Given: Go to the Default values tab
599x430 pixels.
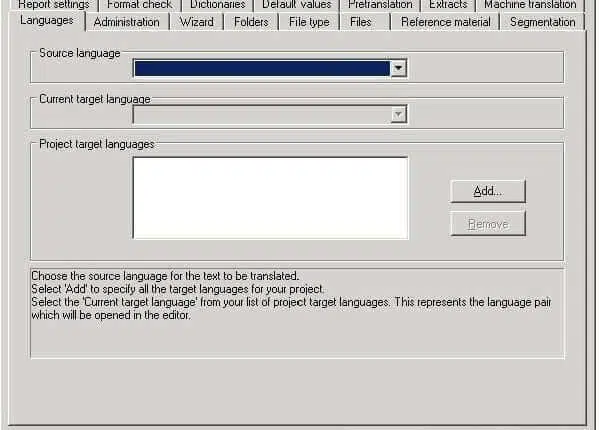Looking at the screenshot, I should coord(296,5).
